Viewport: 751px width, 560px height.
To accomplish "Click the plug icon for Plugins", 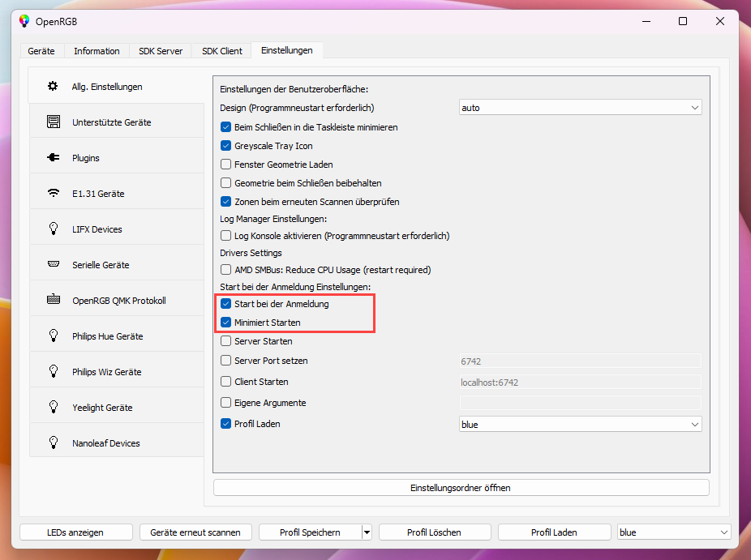I will 54,157.
